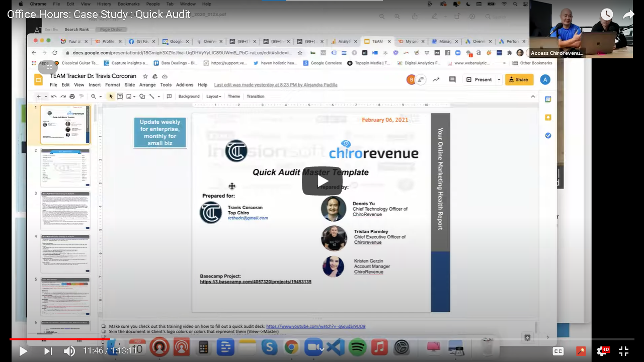Open the Other Bookmarks folder

pos(532,63)
